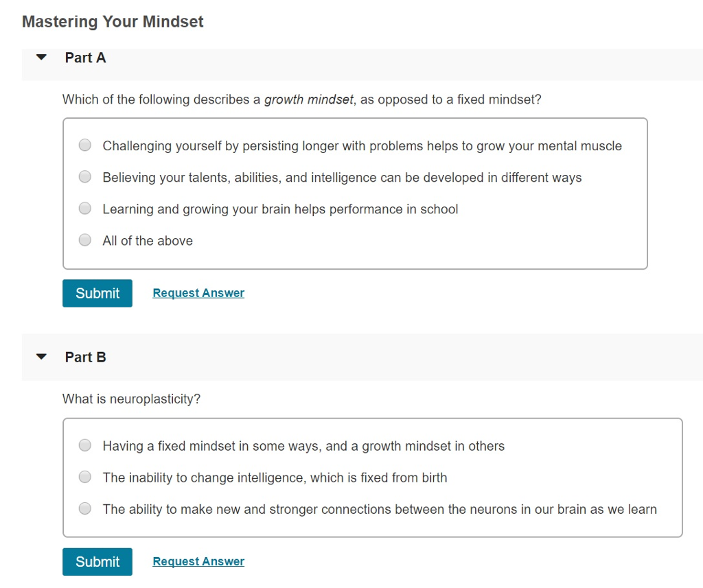
Task: Request Answer for Part B
Action: tap(198, 561)
